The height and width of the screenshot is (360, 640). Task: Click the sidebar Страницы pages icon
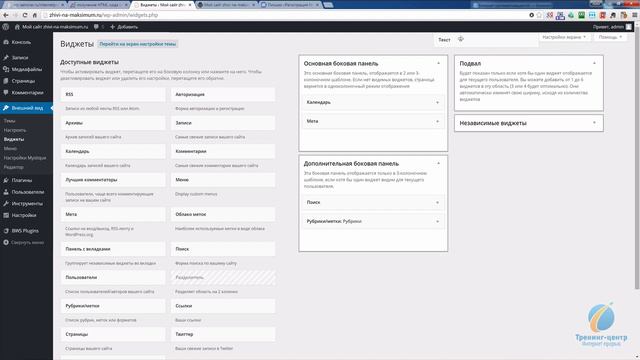(6, 81)
